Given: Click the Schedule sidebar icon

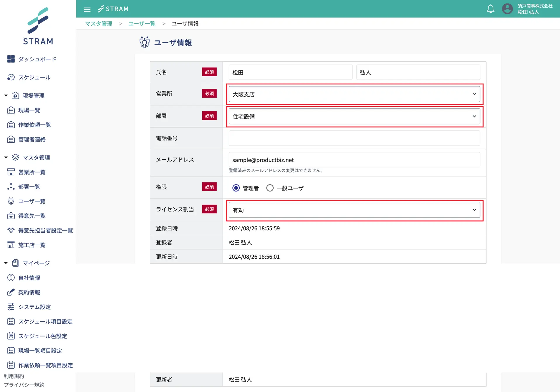Looking at the screenshot, I should [11, 77].
